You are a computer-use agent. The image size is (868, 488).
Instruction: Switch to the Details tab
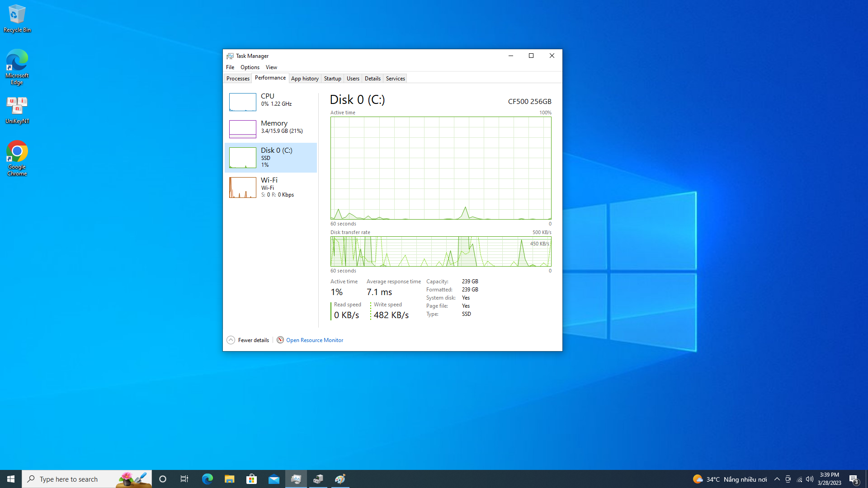372,78
